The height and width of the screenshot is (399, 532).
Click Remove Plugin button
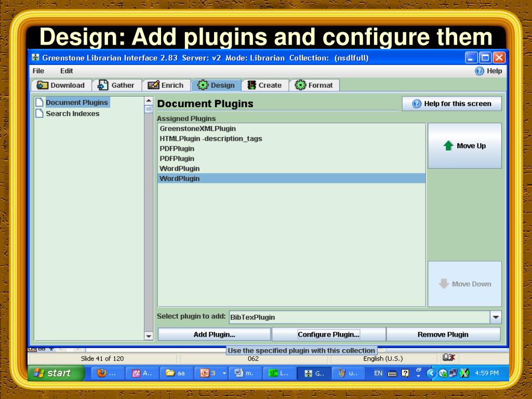point(443,335)
